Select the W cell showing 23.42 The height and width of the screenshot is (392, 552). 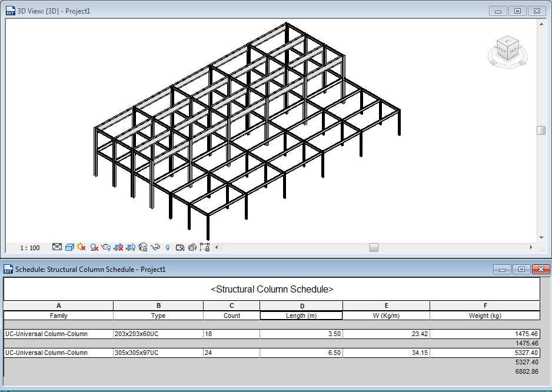tap(386, 334)
